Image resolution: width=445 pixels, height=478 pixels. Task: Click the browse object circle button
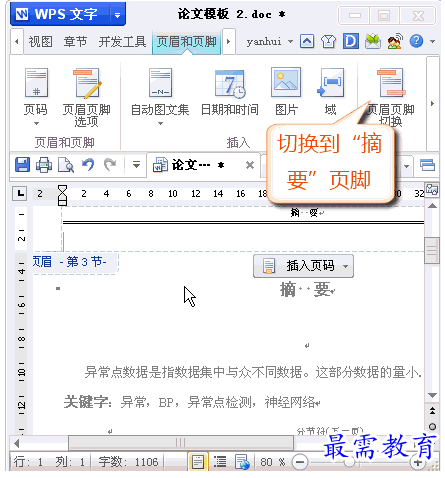pos(432,426)
